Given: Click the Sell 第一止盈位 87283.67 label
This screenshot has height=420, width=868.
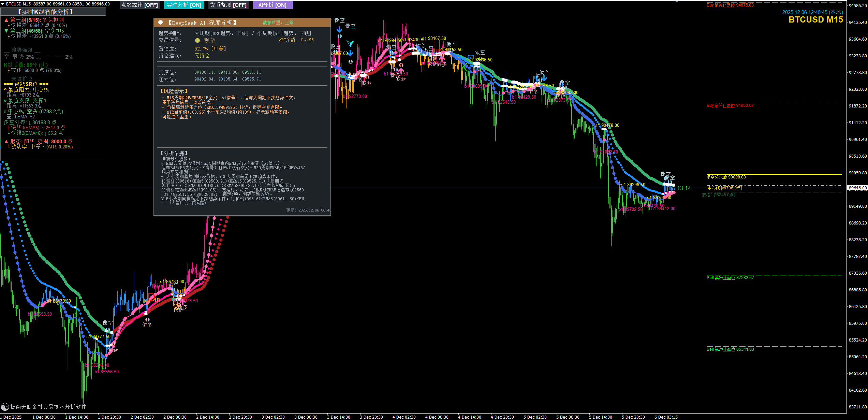Looking at the screenshot, I should tap(730, 278).
